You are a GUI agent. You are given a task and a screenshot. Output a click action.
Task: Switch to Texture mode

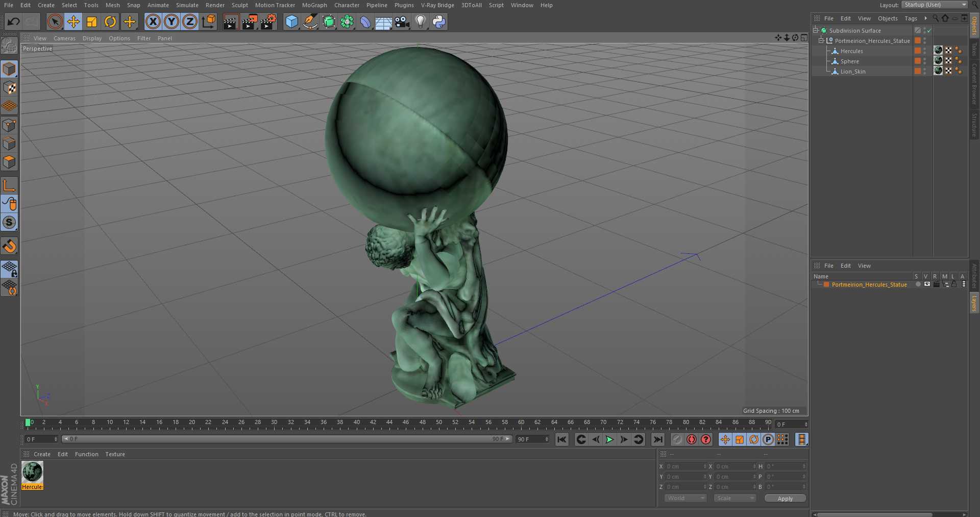tap(9, 88)
